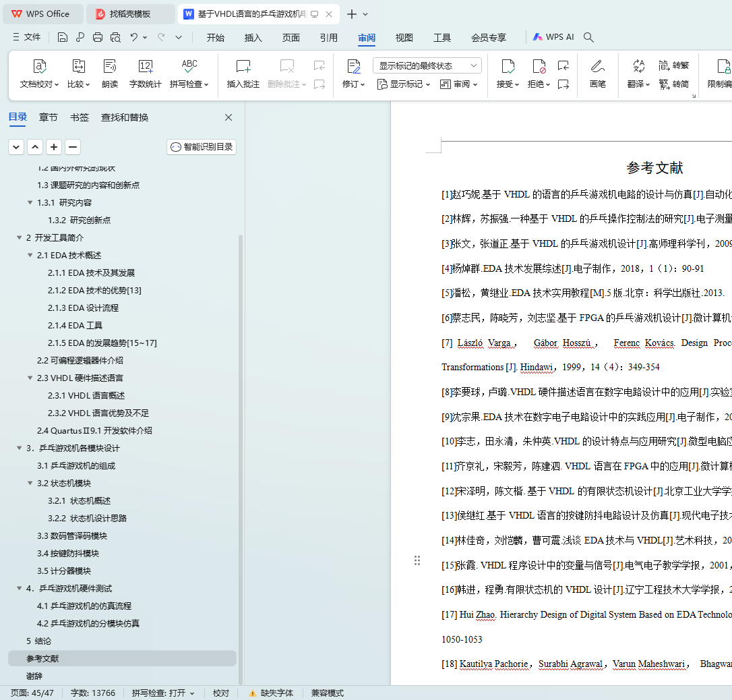Click the Save document icon
This screenshot has width=732, height=700.
63,37
